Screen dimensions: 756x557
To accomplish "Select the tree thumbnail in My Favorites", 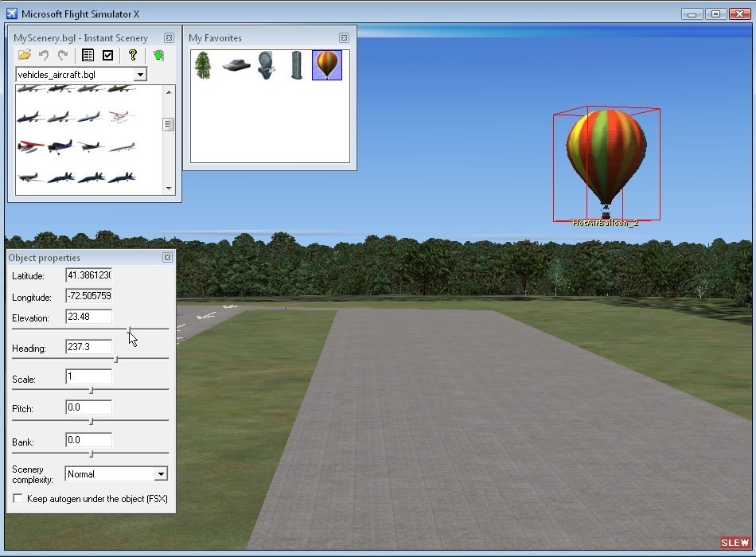I will [x=204, y=65].
